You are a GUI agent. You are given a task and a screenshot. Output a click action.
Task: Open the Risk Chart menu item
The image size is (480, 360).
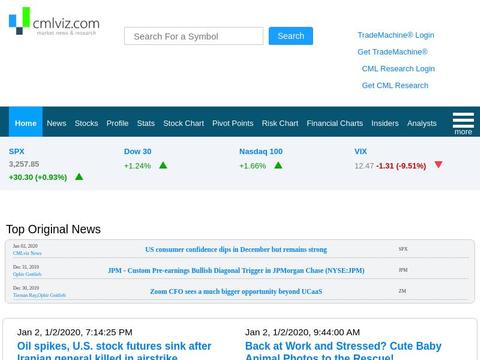point(280,123)
